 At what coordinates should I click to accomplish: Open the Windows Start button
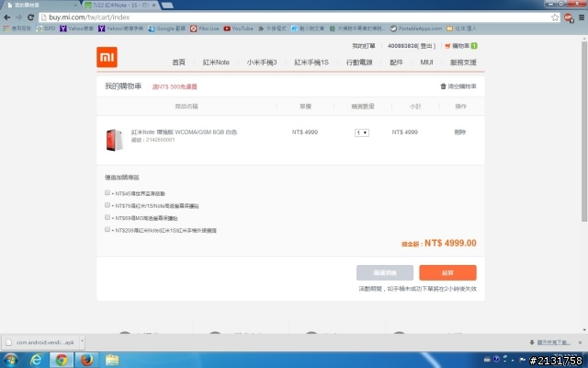pyautogui.click(x=10, y=360)
